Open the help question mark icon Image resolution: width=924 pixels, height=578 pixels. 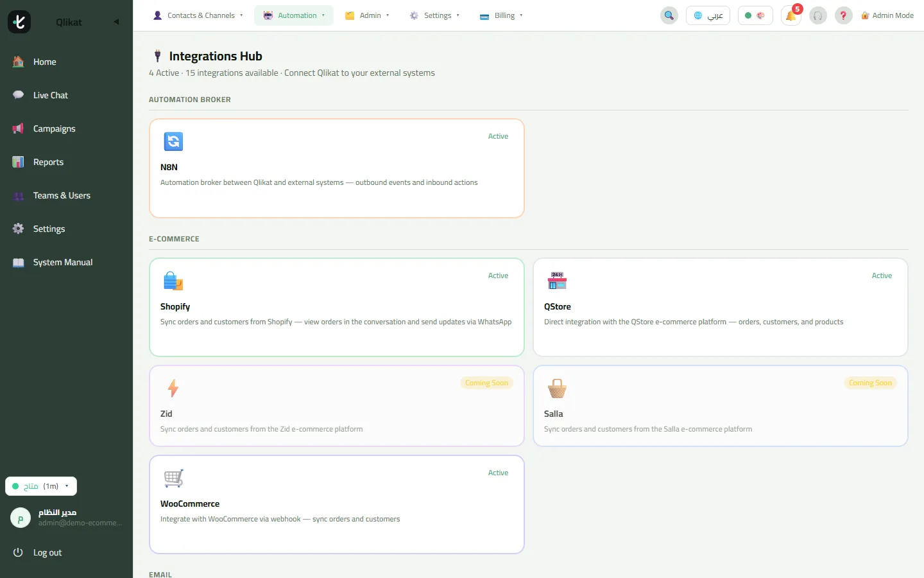click(844, 15)
